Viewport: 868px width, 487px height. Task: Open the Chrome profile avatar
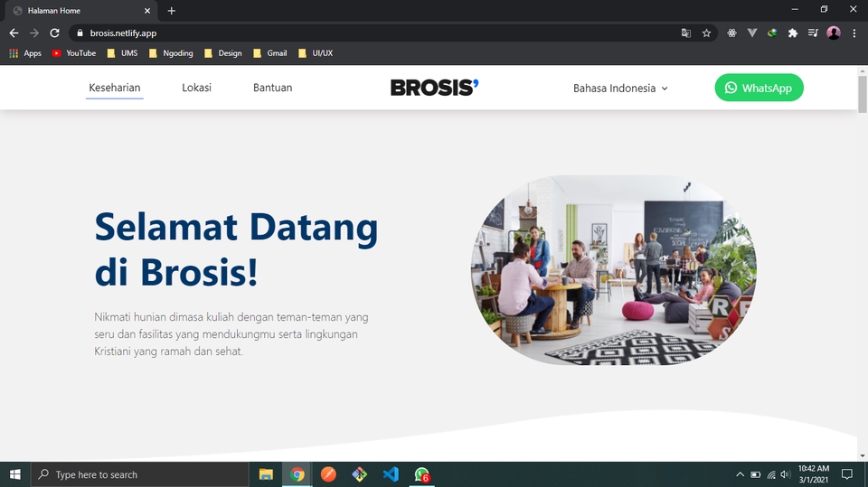(833, 33)
